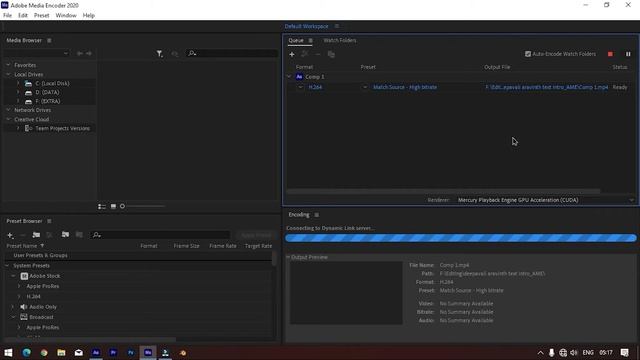Select the Default Workspace label

click(x=307, y=26)
